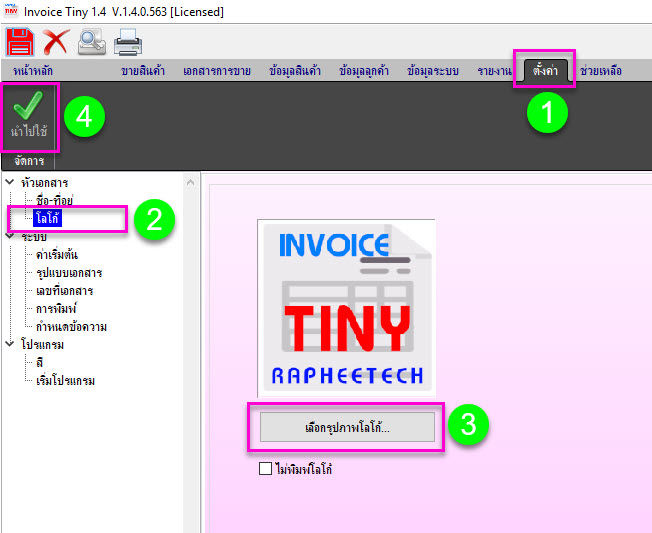Click the printer icon in toolbar
This screenshot has width=652, height=533.
128,42
